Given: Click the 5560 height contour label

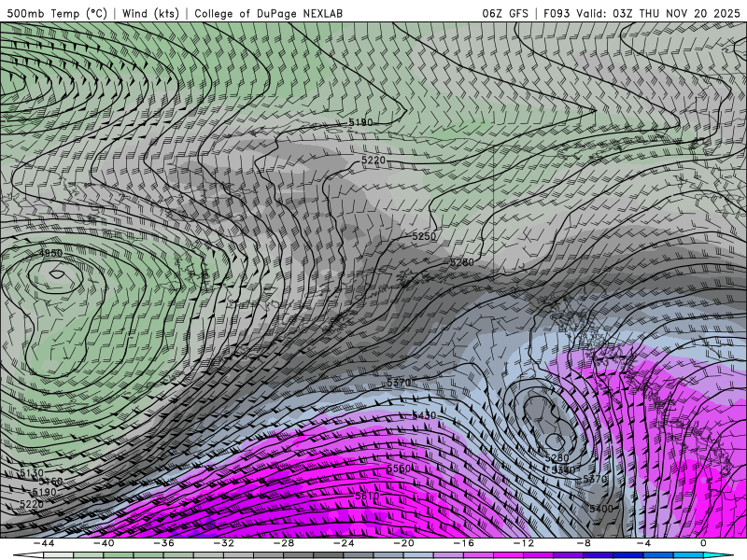Looking at the screenshot, I should (x=399, y=469).
